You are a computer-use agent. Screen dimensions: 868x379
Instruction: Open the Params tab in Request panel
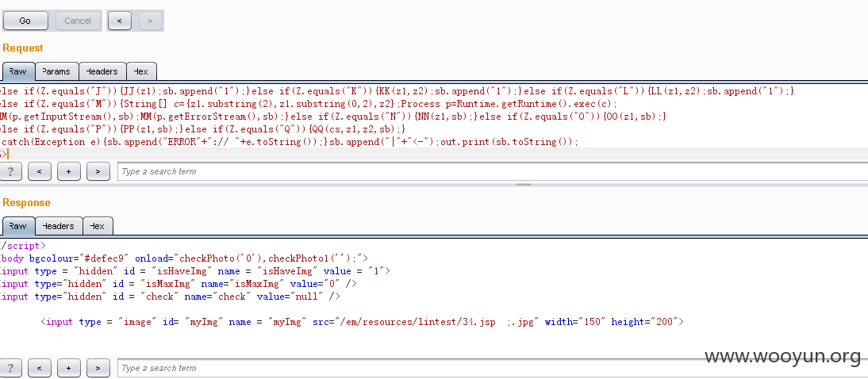(56, 71)
